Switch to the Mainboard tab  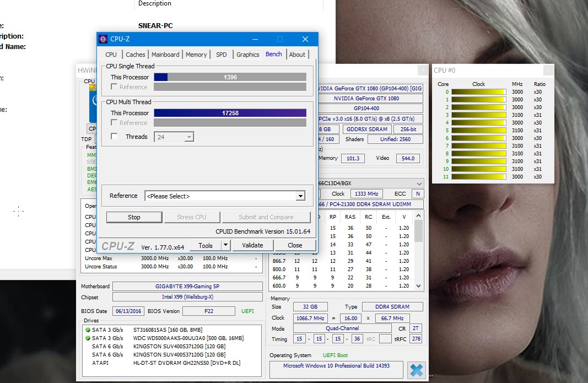pos(165,55)
